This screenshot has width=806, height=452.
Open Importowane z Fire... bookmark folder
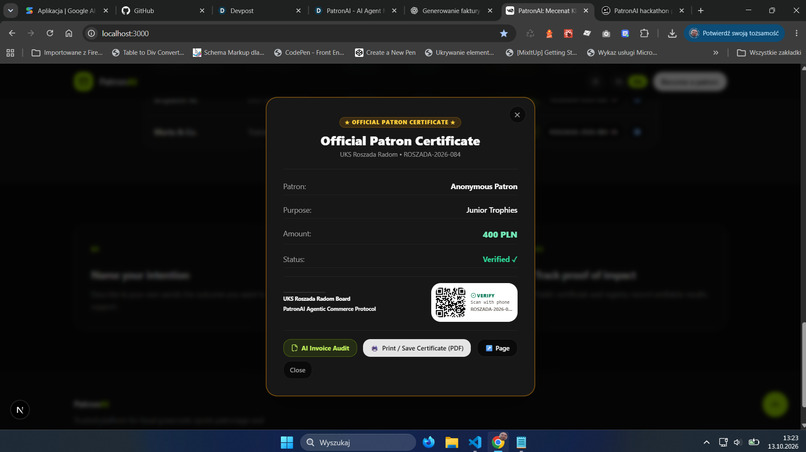coord(67,52)
